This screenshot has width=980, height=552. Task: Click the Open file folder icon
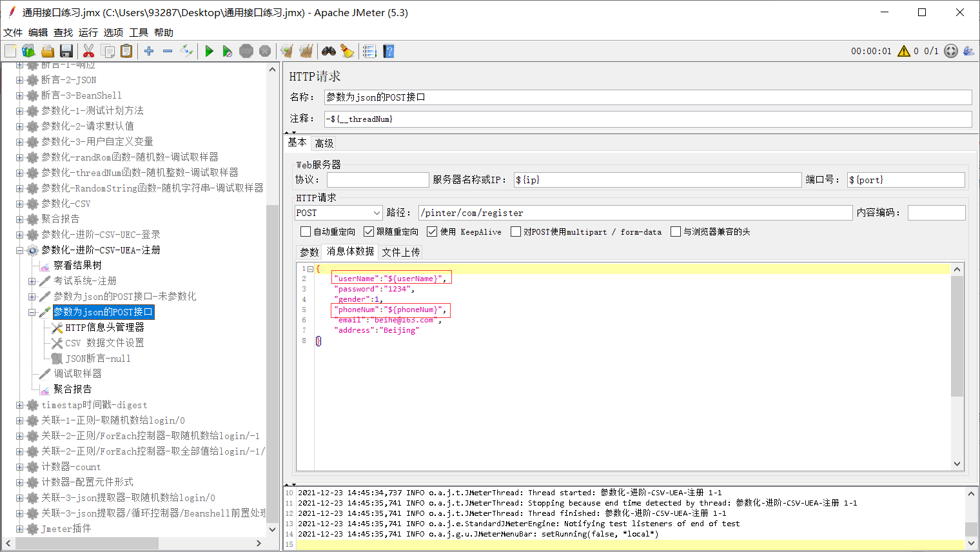[x=48, y=51]
